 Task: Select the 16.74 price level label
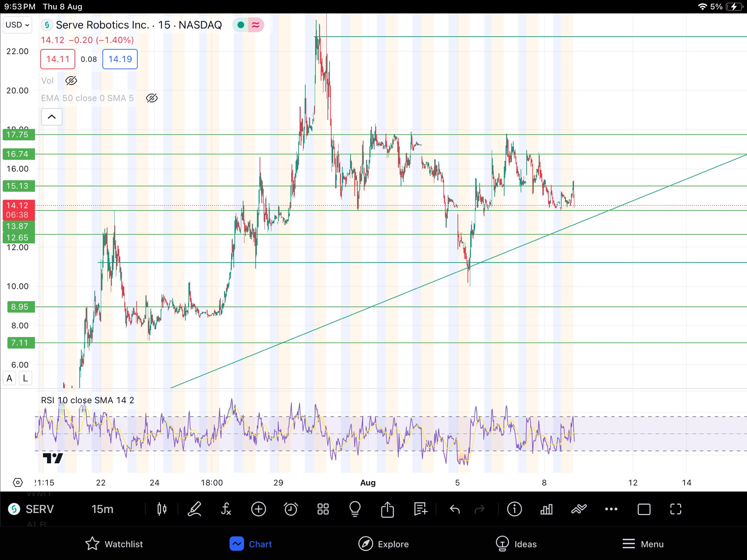pos(19,154)
